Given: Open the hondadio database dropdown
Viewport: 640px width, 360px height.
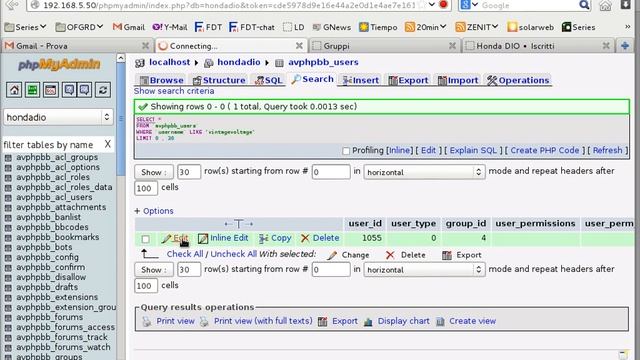Looking at the screenshot, I should click(x=58, y=118).
